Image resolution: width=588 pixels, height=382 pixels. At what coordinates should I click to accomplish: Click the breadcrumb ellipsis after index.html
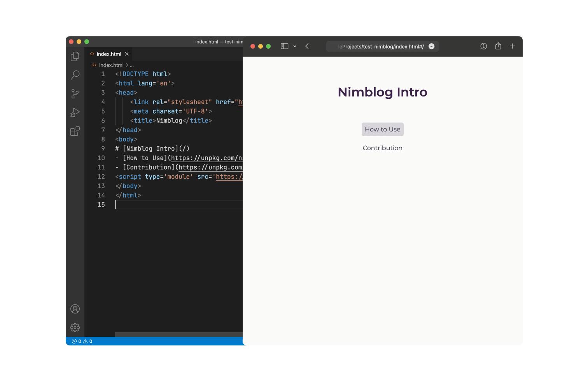[132, 65]
